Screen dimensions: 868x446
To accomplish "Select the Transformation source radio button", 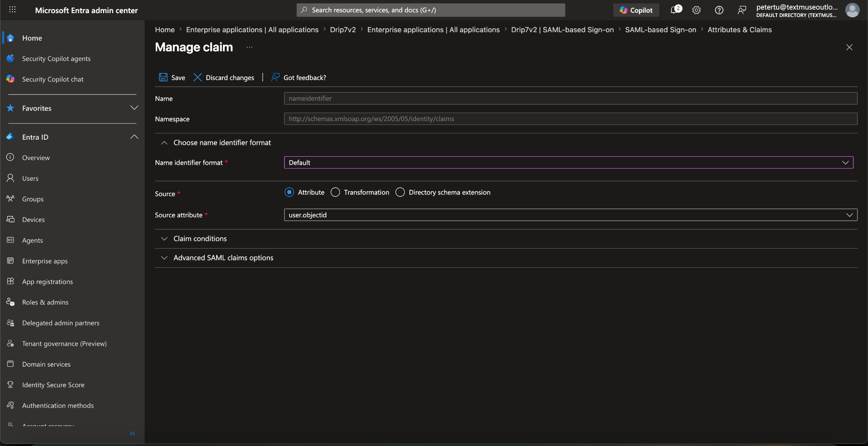I will (335, 192).
